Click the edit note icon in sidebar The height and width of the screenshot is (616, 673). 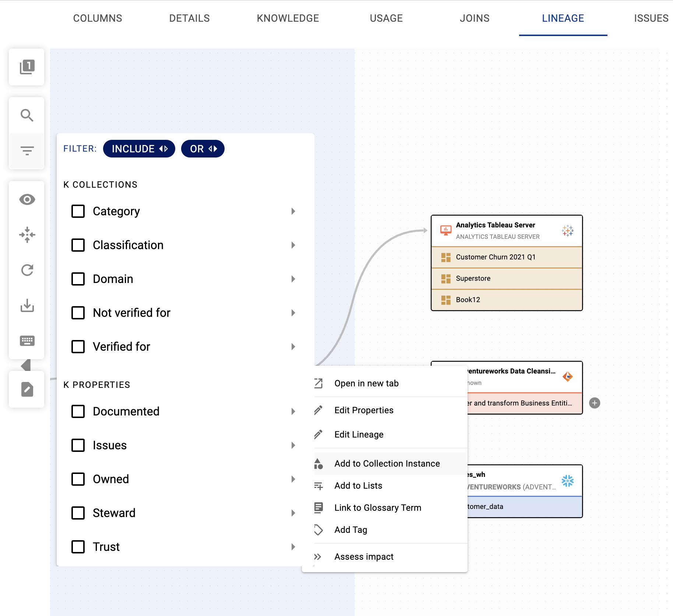pyautogui.click(x=27, y=389)
